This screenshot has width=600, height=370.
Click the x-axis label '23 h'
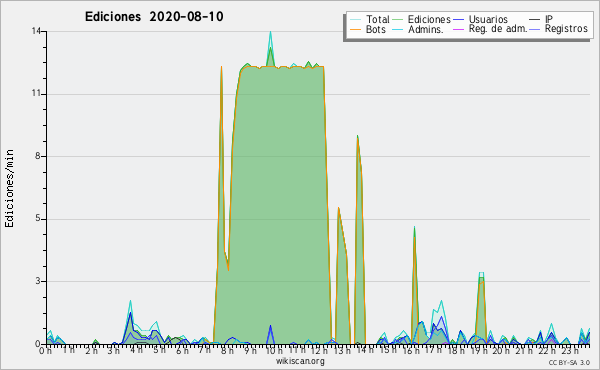(571, 351)
